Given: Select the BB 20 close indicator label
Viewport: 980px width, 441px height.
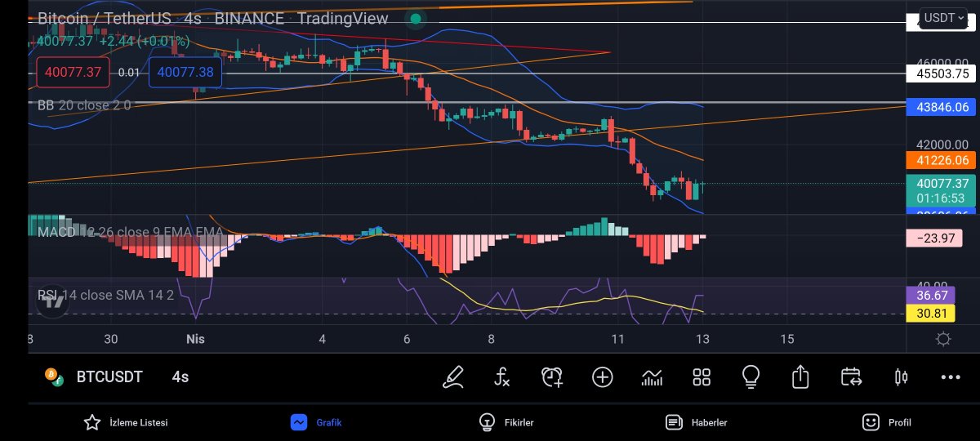Looking at the screenshot, I should coord(84,105).
